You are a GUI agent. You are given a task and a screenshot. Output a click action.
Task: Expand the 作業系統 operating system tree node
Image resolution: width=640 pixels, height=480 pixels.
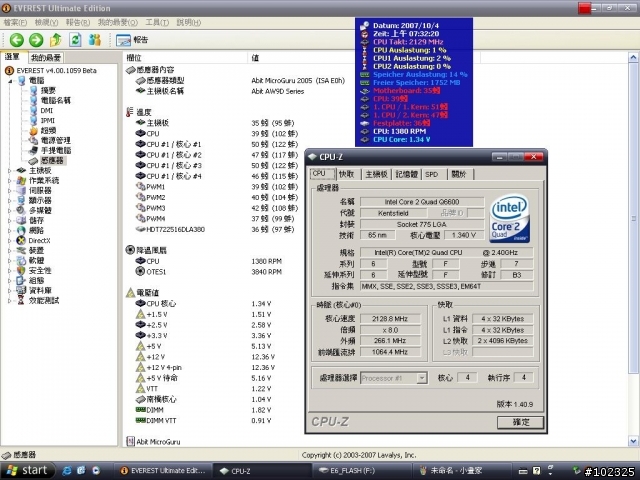click(x=10, y=180)
